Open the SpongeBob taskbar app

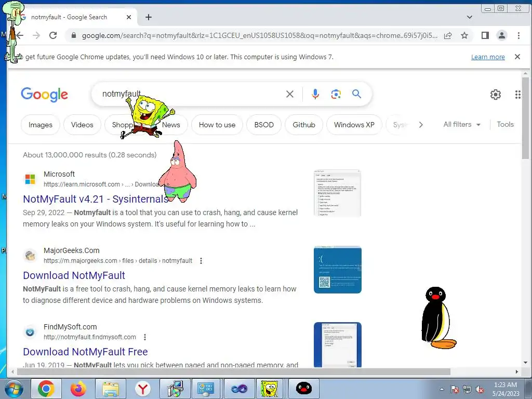coord(270,389)
